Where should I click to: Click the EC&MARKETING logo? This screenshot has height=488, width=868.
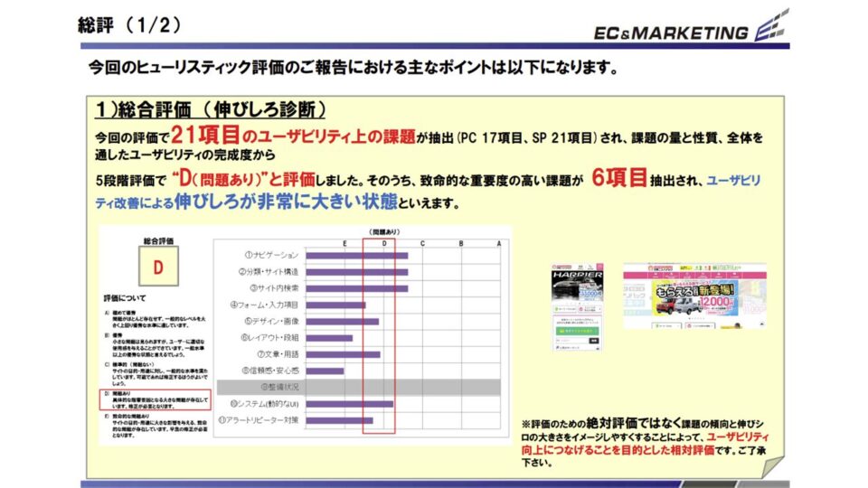[691, 26]
